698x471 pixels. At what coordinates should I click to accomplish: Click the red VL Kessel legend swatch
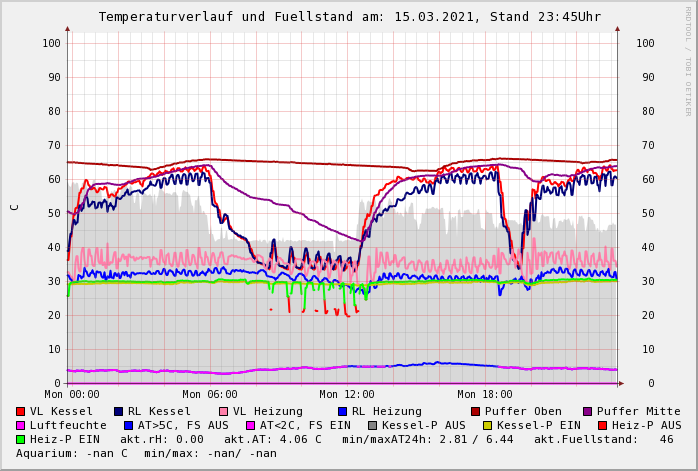pyautogui.click(x=21, y=411)
